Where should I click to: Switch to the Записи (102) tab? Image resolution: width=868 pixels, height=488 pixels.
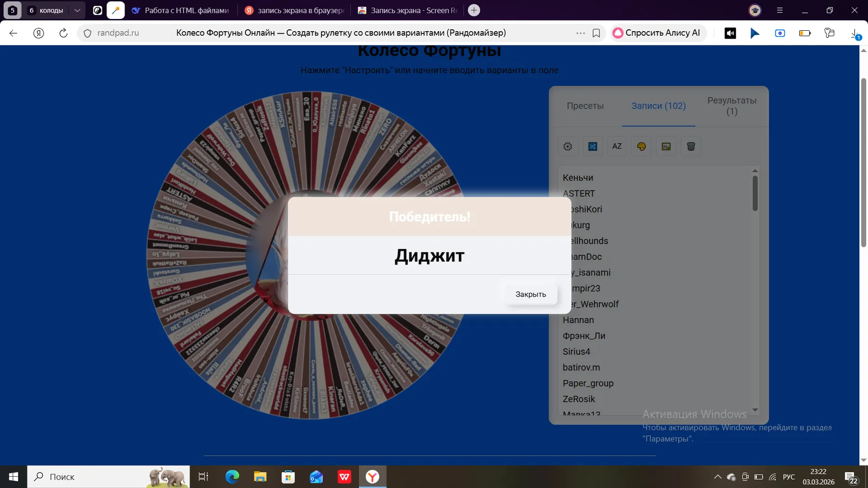point(658,106)
